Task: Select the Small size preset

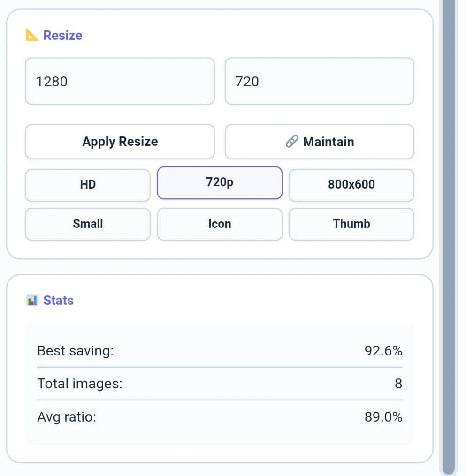Action: tap(88, 224)
